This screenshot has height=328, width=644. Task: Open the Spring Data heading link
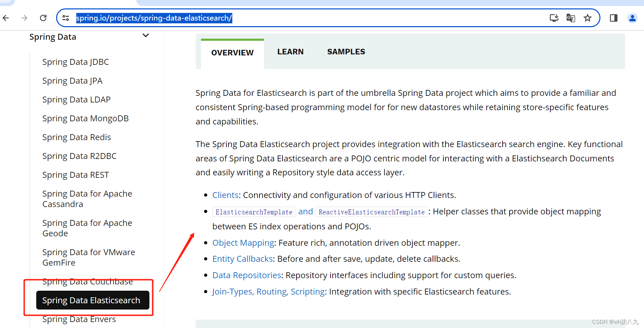[53, 37]
